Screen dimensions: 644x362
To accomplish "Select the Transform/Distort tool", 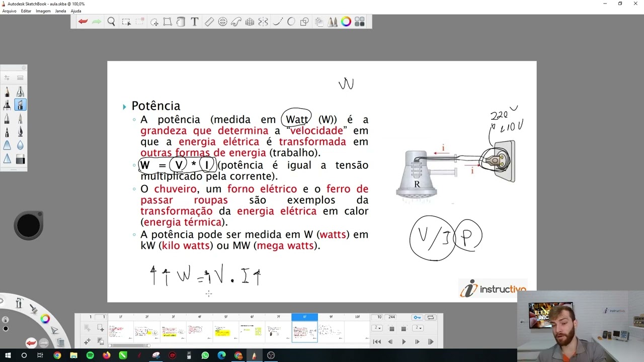I will tap(167, 22).
